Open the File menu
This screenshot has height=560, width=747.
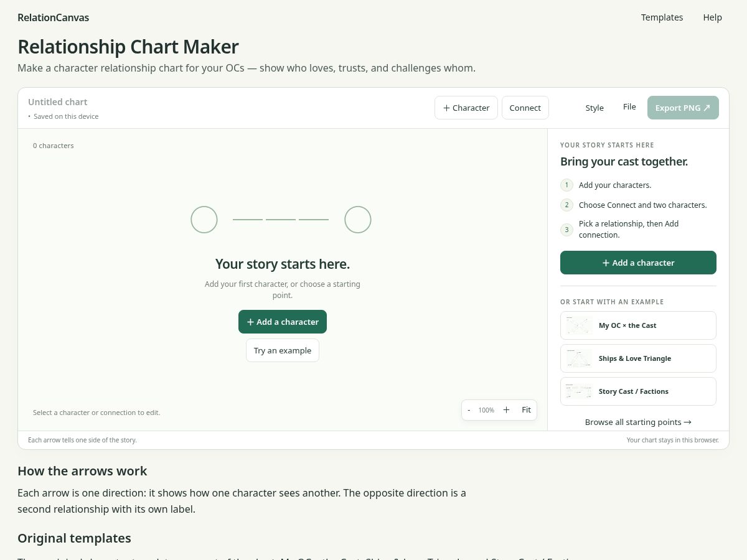(x=629, y=107)
